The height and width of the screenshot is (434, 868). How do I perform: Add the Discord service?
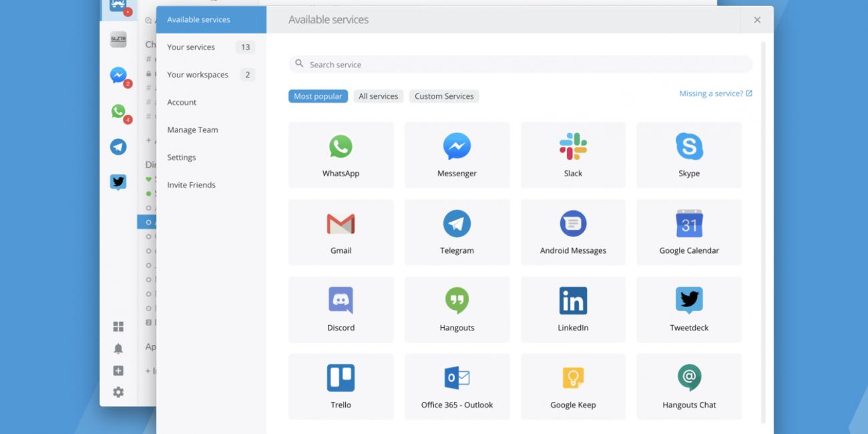pos(341,310)
